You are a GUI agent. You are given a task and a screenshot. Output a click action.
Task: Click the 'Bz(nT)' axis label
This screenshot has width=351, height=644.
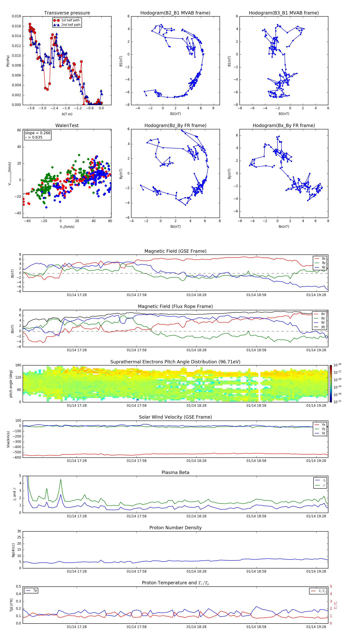[175, 227]
